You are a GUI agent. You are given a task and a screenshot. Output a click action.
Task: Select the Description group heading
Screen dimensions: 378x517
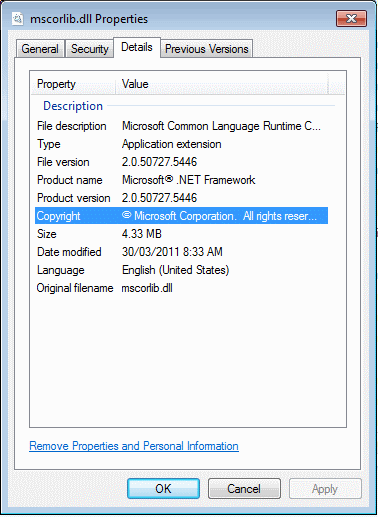coord(73,106)
